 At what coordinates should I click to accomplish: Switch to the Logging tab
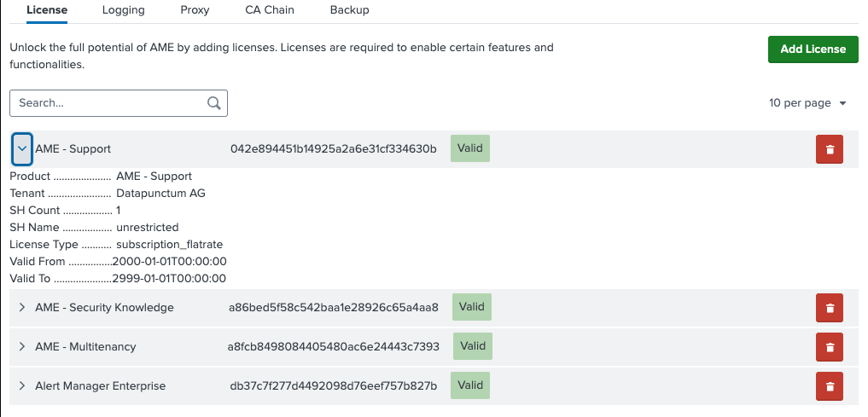[124, 10]
